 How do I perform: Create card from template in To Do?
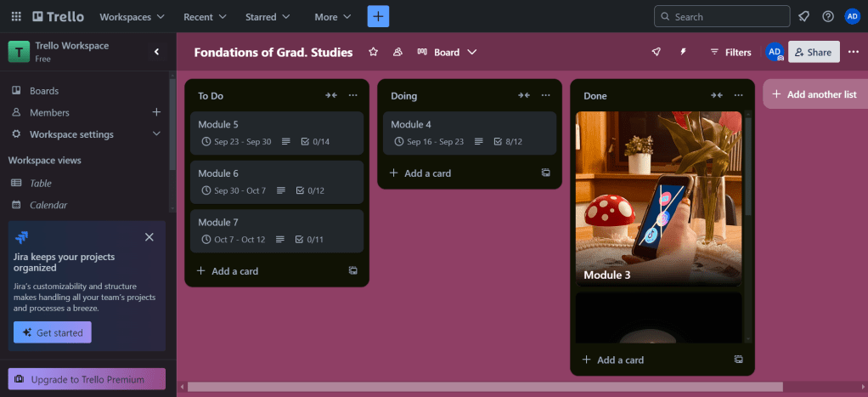352,270
